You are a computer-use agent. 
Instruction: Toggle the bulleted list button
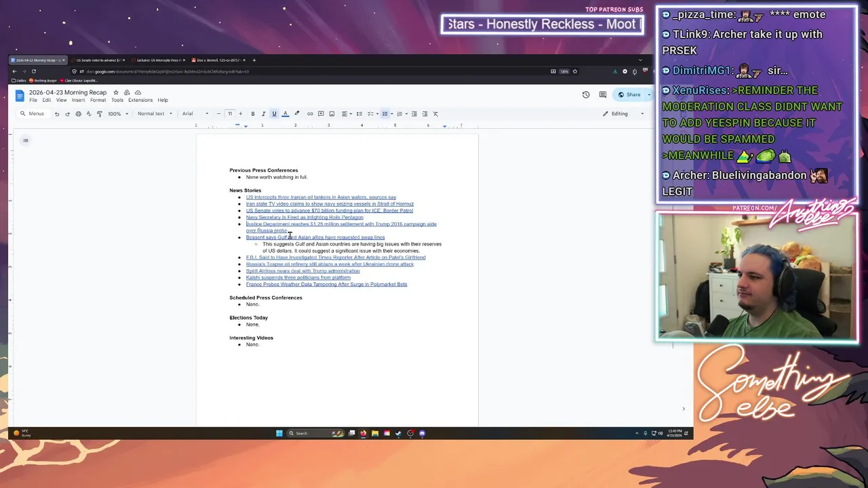coord(384,114)
